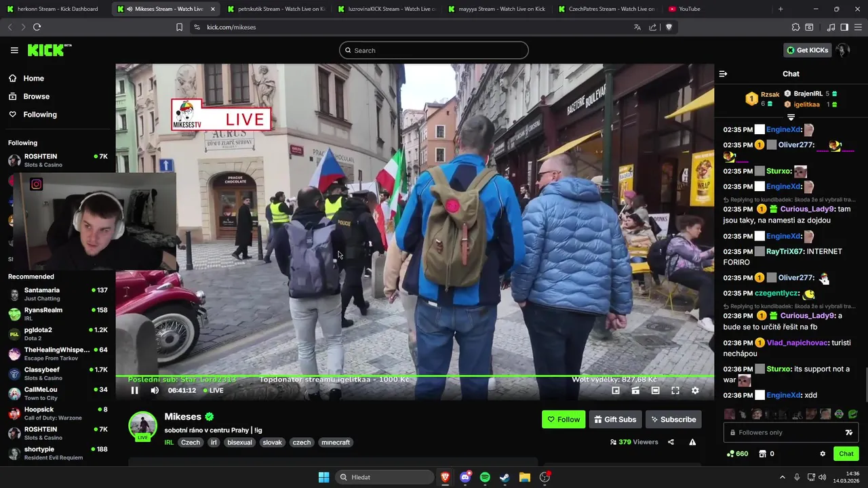Pause the Mikeses stream playback

[134, 390]
